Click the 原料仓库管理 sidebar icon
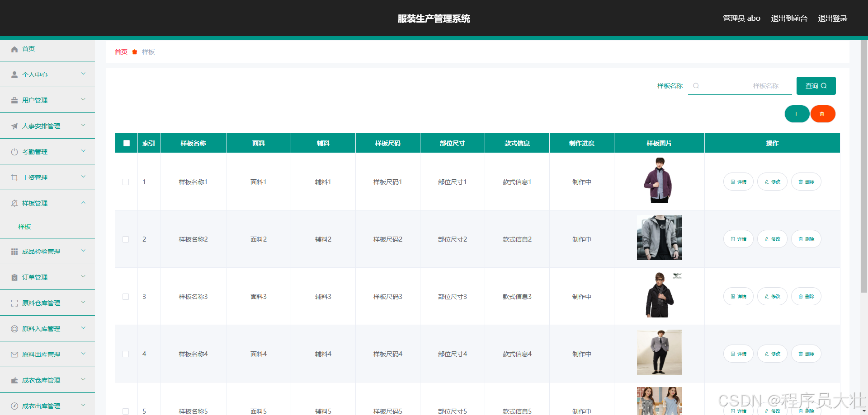Viewport: 868px width, 415px height. tap(14, 303)
